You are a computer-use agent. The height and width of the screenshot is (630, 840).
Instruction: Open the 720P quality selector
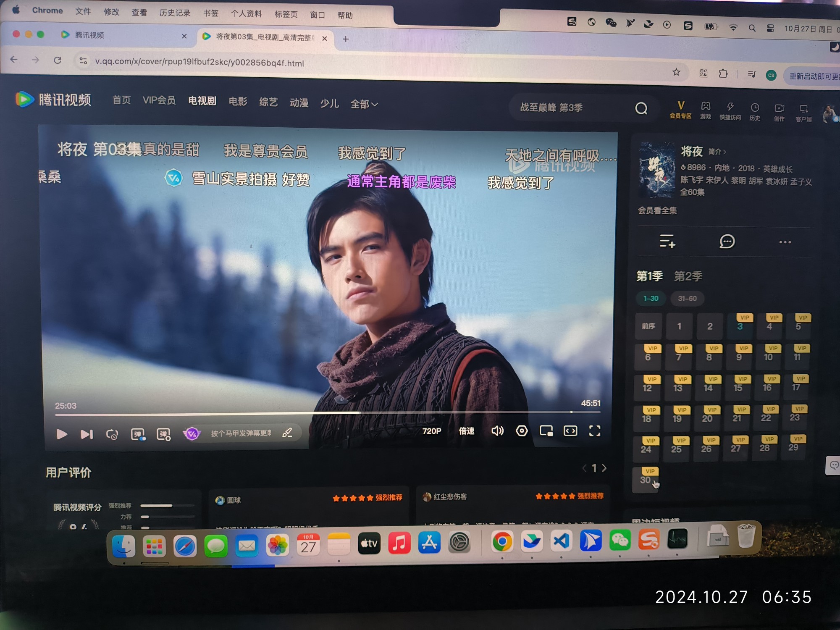coord(432,431)
